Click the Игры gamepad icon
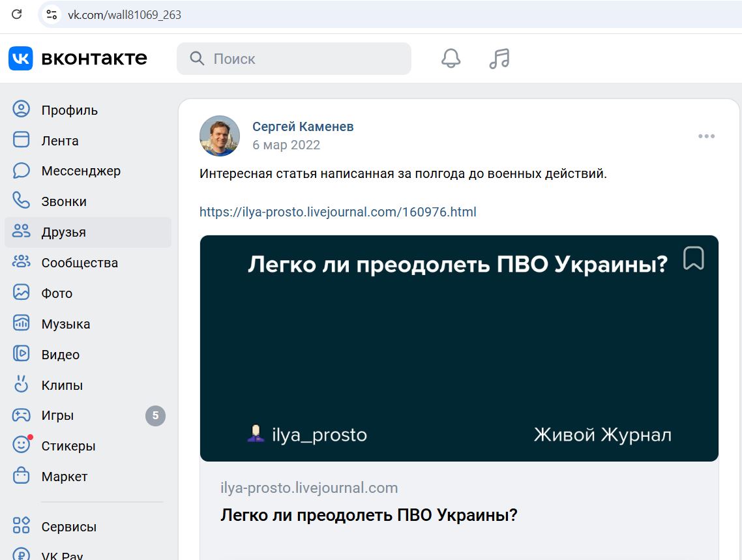The image size is (742, 560). click(x=21, y=415)
